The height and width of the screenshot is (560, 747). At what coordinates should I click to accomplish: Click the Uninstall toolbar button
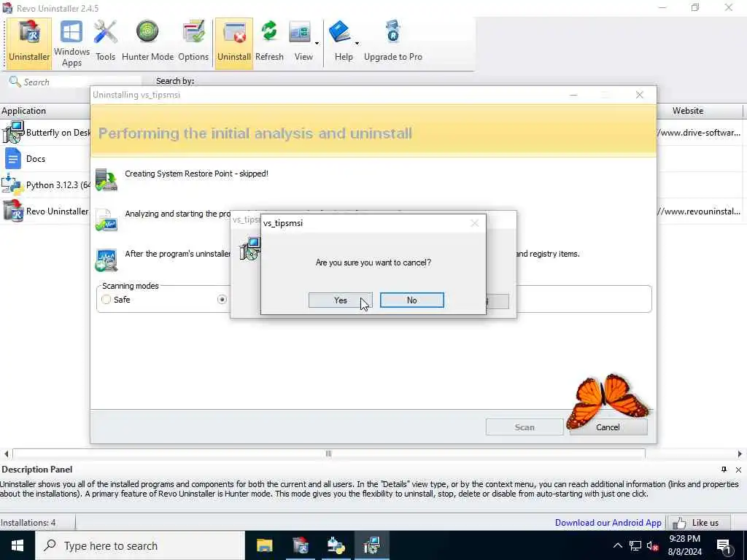tap(234, 44)
